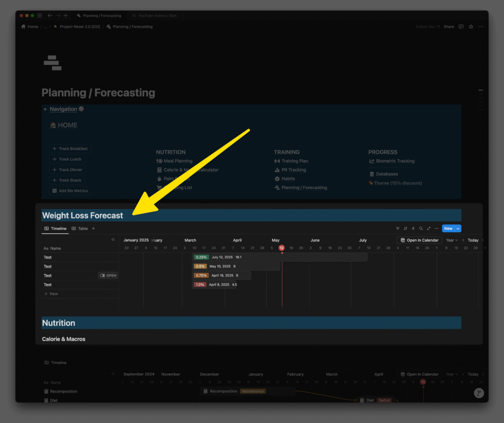Click the red 1.0% tag on the timeline
This screenshot has width=504, height=423.
click(x=200, y=285)
